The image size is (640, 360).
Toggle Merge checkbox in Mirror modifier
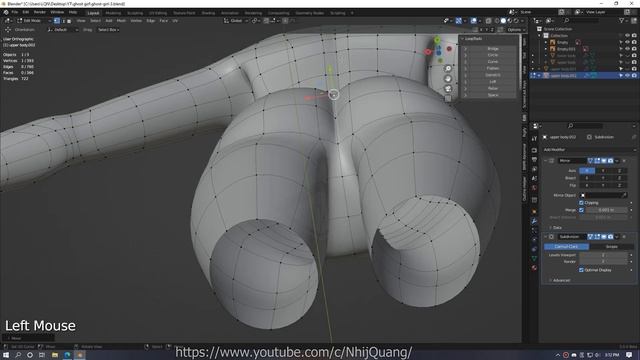(x=581, y=210)
